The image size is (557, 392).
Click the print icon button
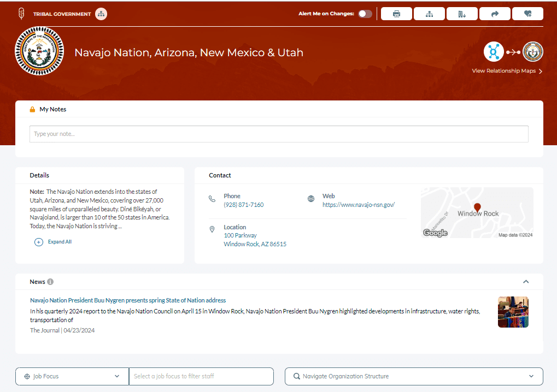[396, 14]
